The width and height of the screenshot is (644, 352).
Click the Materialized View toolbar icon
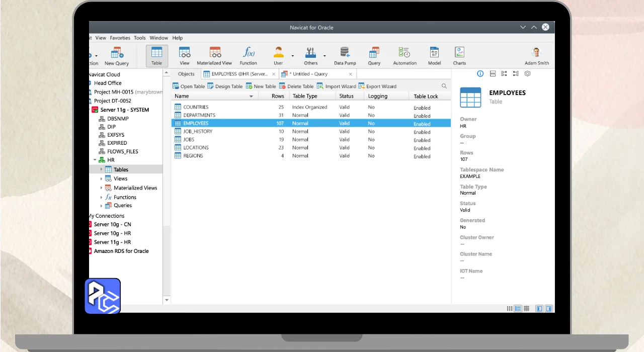(x=214, y=56)
